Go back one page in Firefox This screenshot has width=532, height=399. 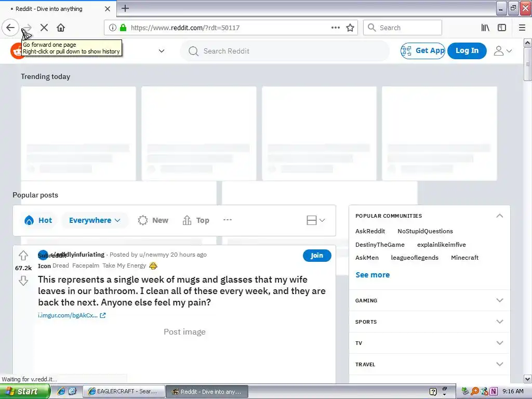point(10,28)
